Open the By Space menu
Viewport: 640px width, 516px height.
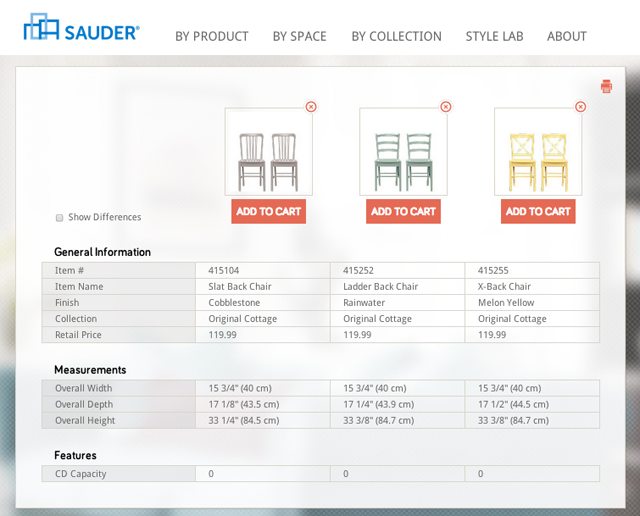[x=300, y=36]
